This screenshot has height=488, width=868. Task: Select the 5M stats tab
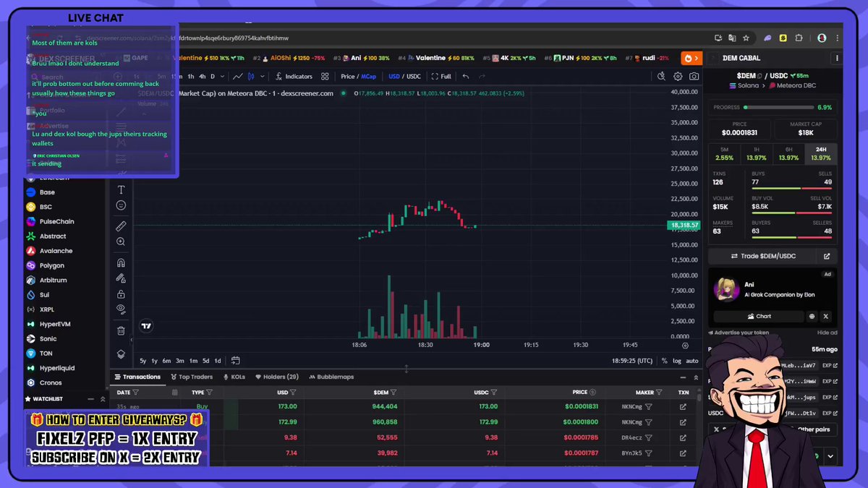click(x=724, y=153)
